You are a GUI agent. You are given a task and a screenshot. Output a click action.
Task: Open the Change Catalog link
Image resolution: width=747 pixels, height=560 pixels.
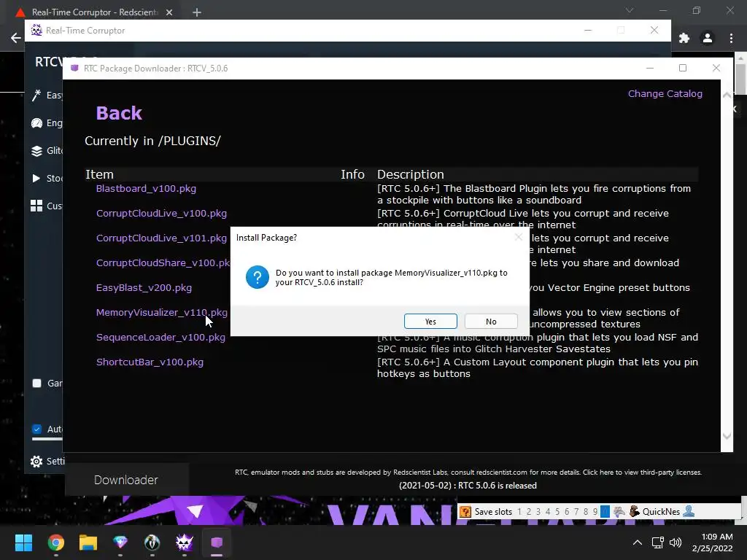(665, 94)
